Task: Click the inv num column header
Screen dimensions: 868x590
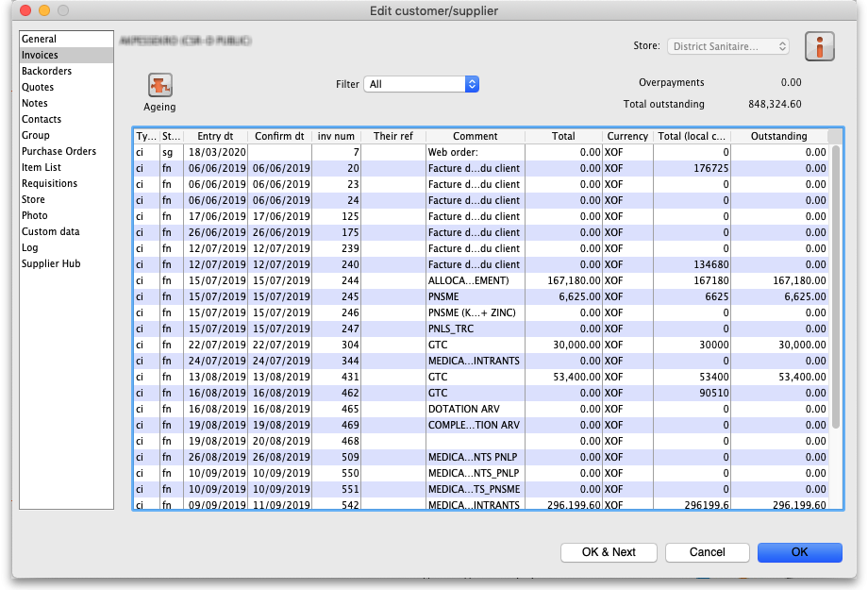Action: click(336, 136)
